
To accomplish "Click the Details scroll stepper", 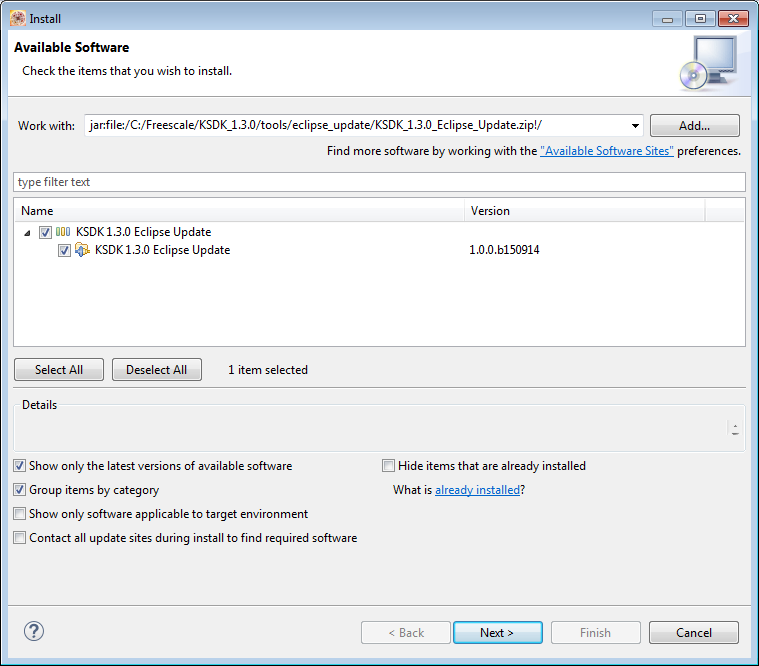I will [735, 429].
